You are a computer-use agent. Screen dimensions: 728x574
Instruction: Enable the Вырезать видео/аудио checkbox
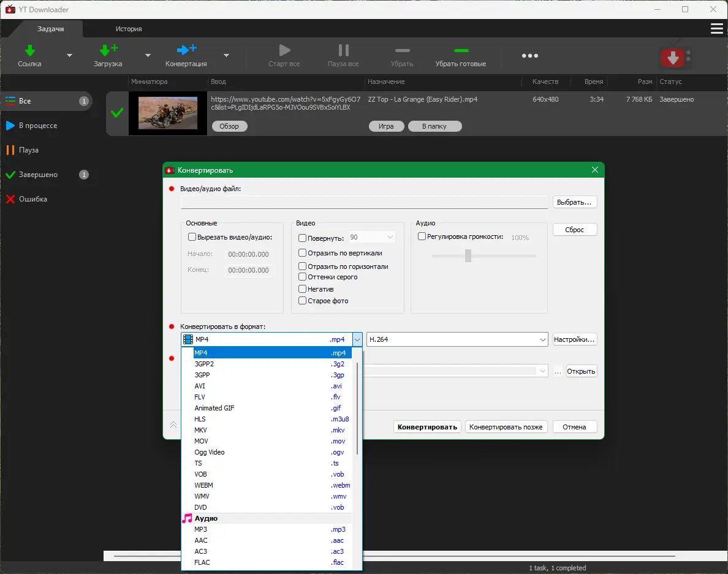[x=192, y=236]
